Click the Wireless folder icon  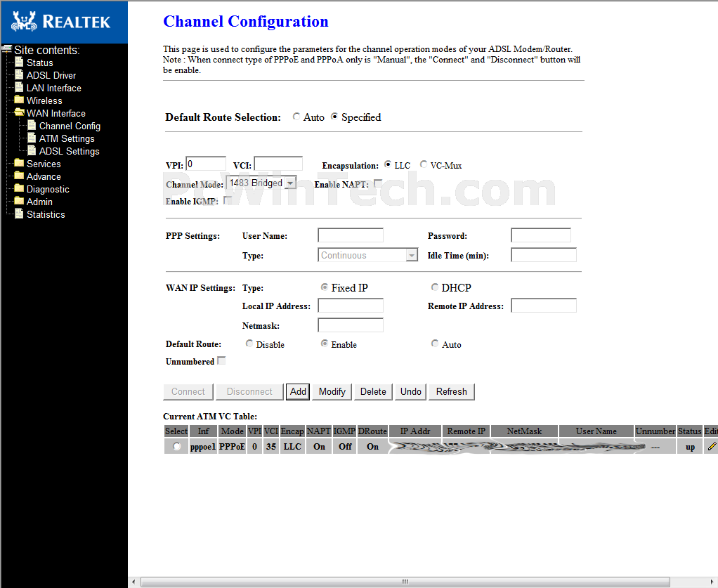19,100
